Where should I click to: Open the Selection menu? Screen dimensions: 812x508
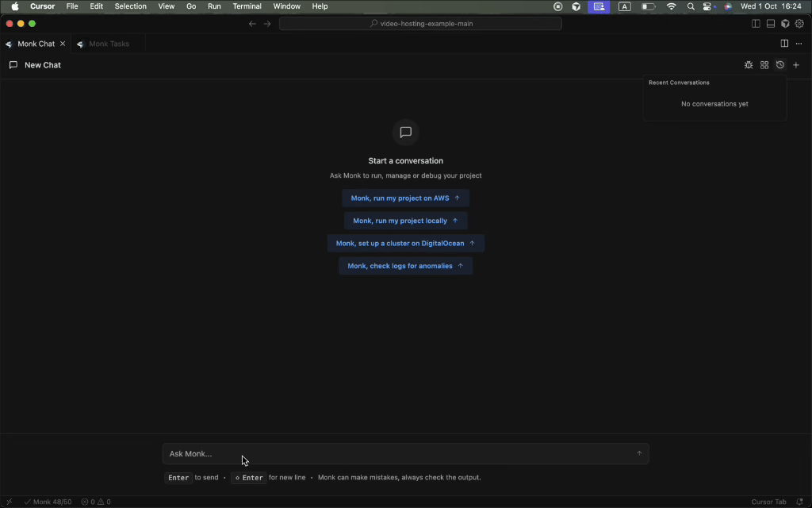(131, 6)
